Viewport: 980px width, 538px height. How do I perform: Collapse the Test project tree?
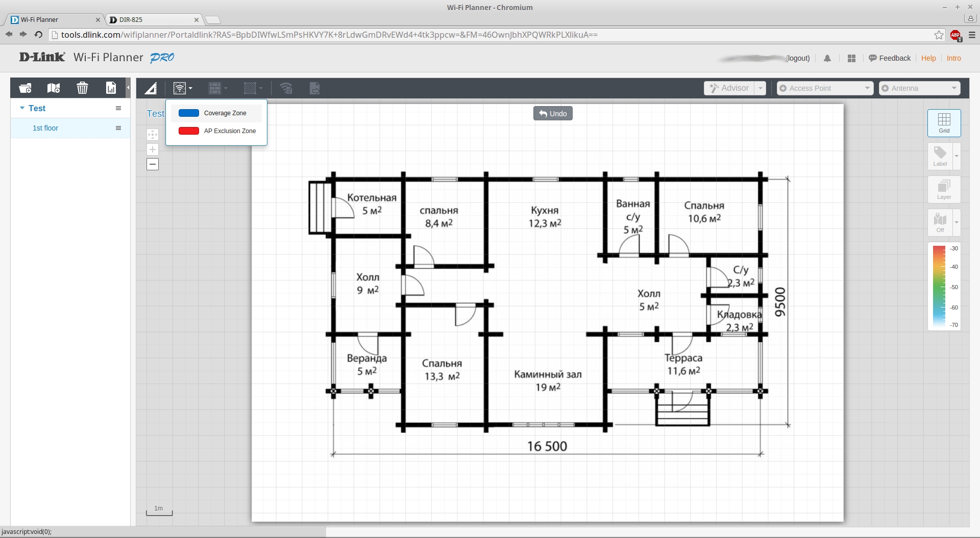22,108
